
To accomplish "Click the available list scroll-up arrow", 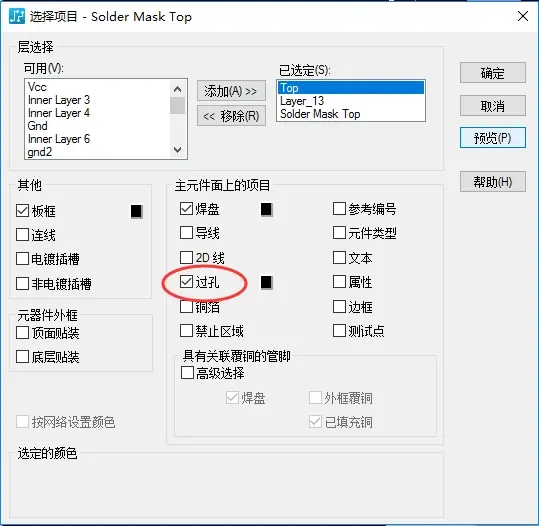I will point(177,89).
